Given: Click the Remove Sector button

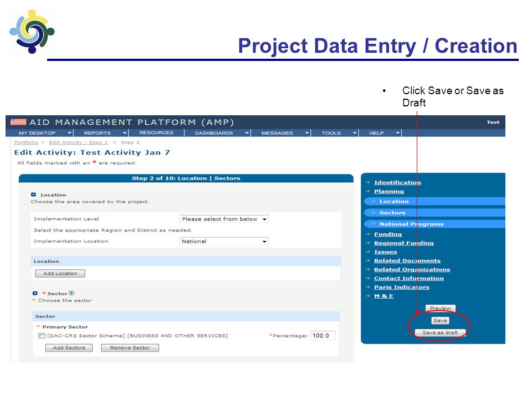Looking at the screenshot, I should (x=130, y=348).
